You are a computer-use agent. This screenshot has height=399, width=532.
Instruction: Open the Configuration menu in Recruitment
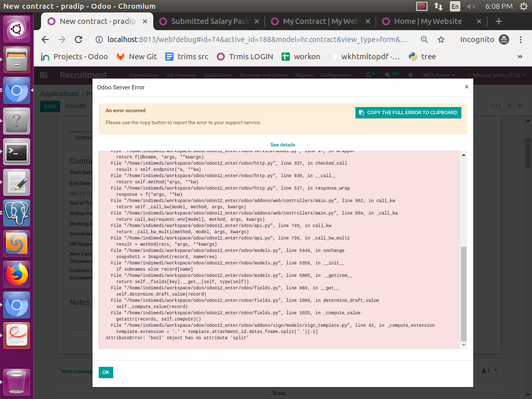tap(336, 75)
